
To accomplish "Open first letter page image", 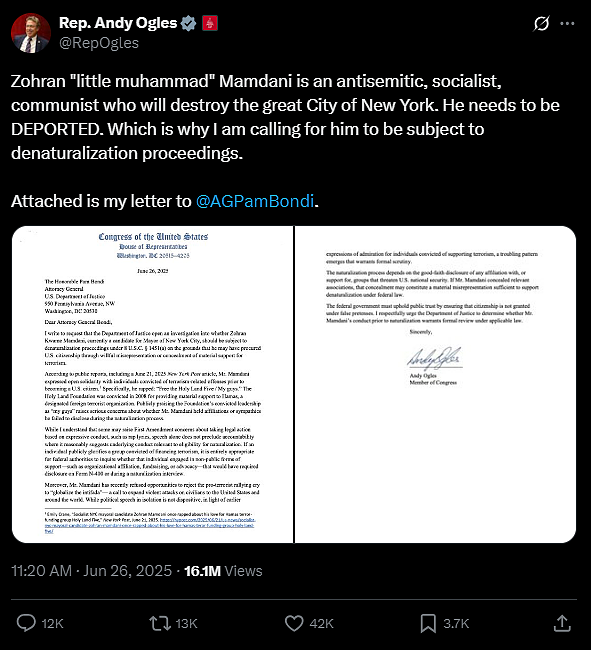I will tap(152, 384).
